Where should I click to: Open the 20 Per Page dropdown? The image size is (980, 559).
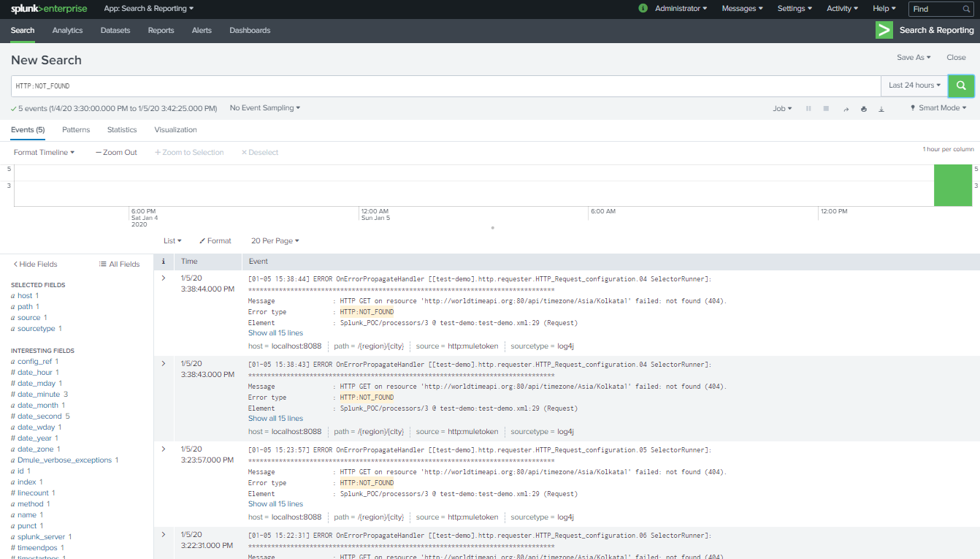[275, 240]
